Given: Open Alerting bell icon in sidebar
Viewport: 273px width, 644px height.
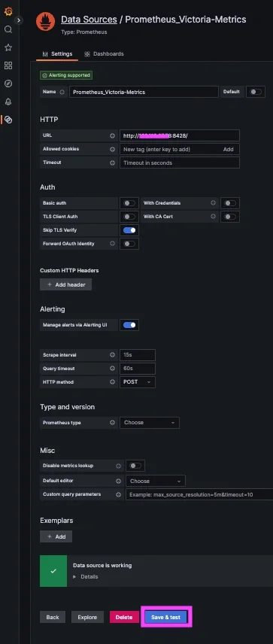Looking at the screenshot, I should coord(8,102).
